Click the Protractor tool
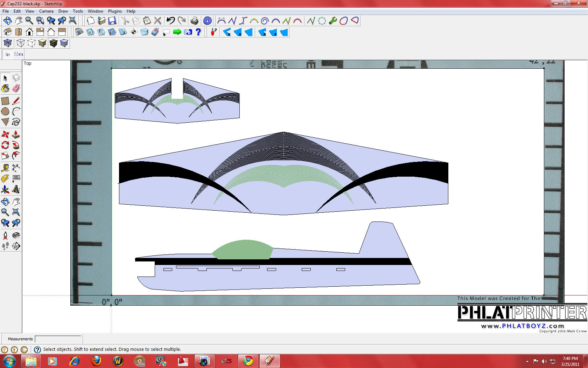The width and height of the screenshot is (588, 368). (x=5, y=179)
